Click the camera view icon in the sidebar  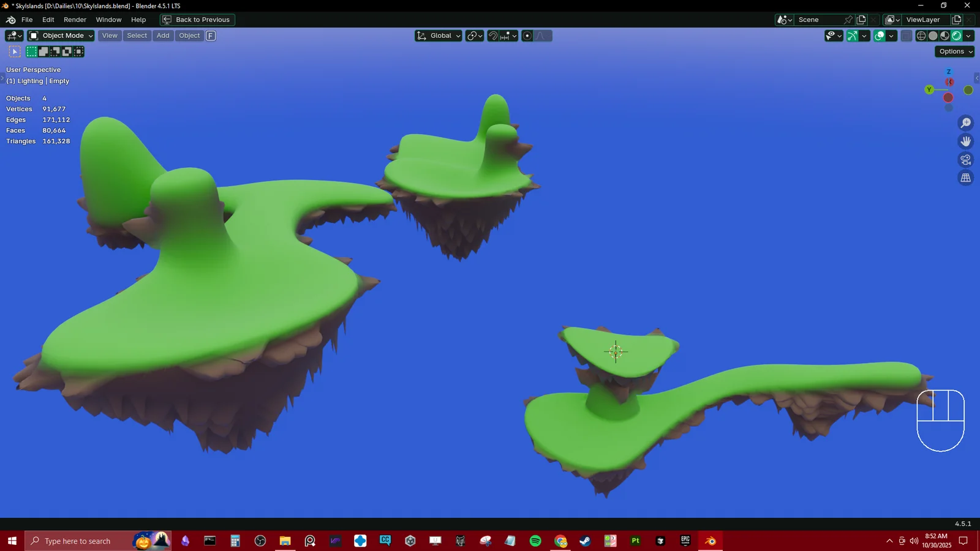coord(966,159)
